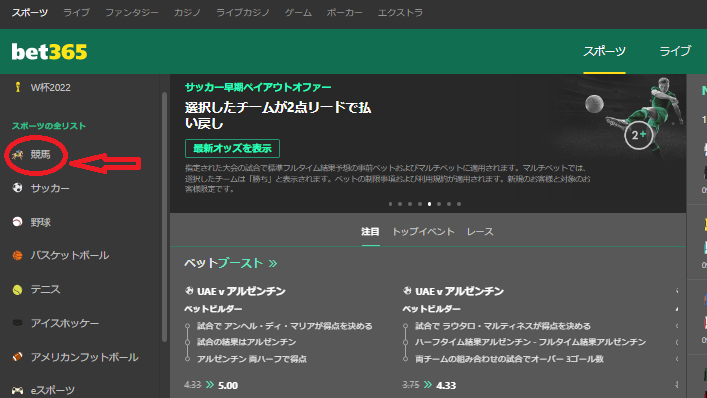The image size is (707, 398).
Task: Open カジノ in the top menu
Action: pyautogui.click(x=187, y=13)
